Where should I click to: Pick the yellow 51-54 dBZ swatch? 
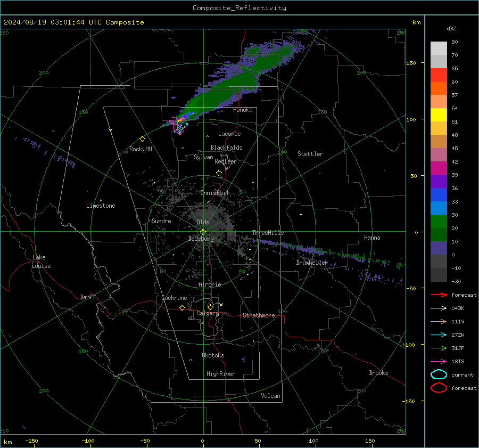pyautogui.click(x=439, y=115)
